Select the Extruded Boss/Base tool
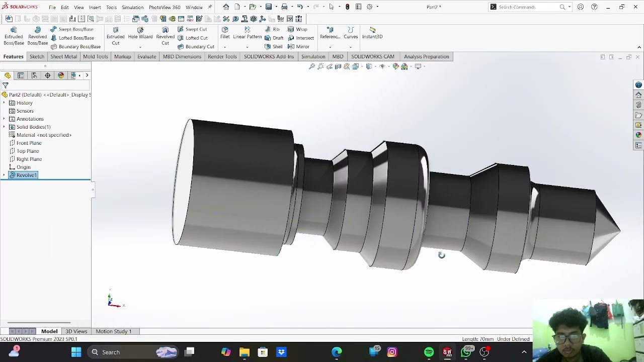This screenshot has width=644, height=362. coord(14,36)
